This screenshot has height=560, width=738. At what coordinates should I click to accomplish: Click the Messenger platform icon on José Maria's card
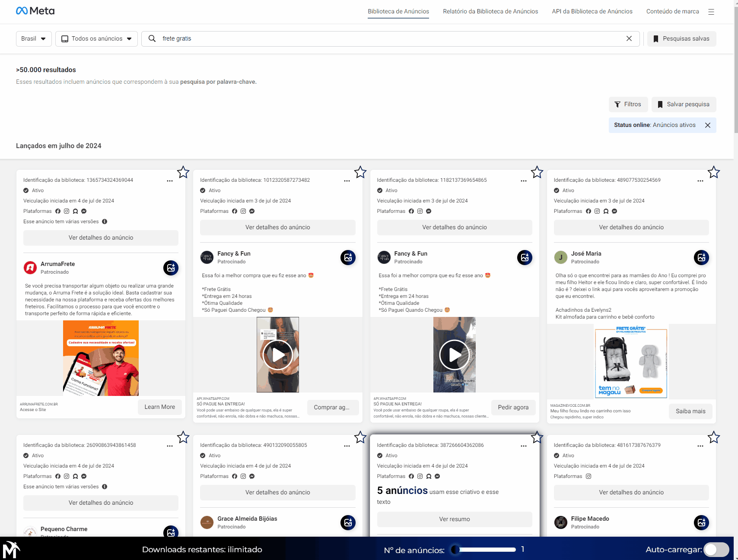pos(614,211)
